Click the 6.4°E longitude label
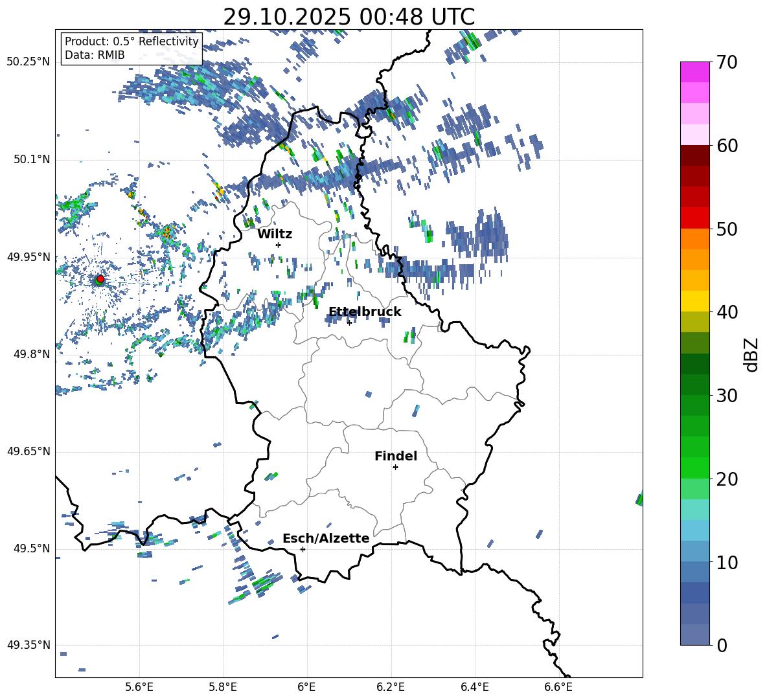 [x=474, y=688]
